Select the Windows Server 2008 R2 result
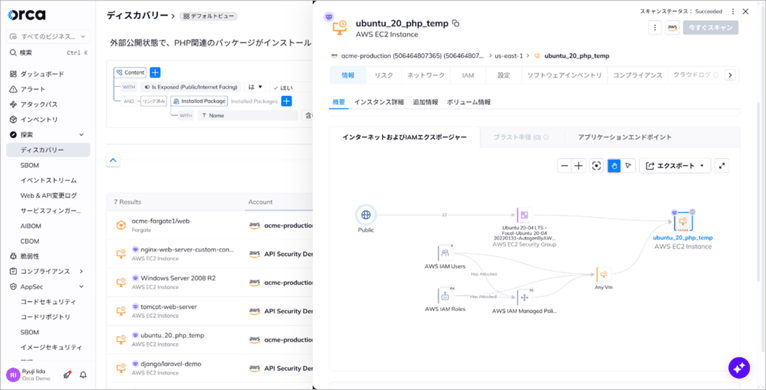 tap(210, 282)
